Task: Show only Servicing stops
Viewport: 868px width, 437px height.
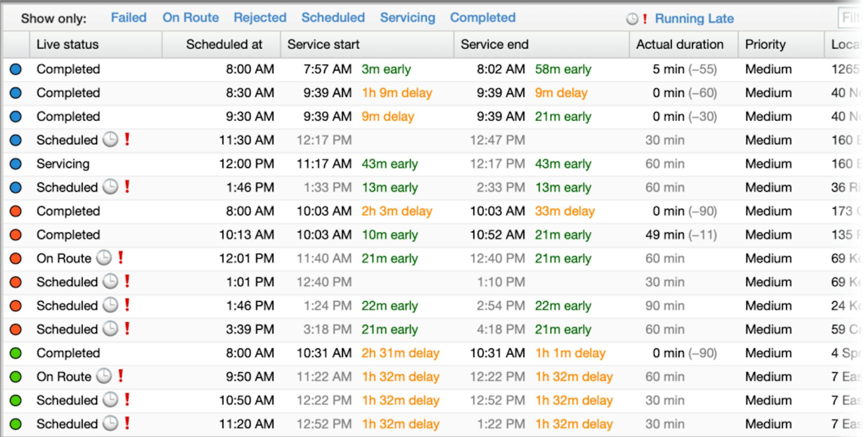Action: [x=407, y=18]
